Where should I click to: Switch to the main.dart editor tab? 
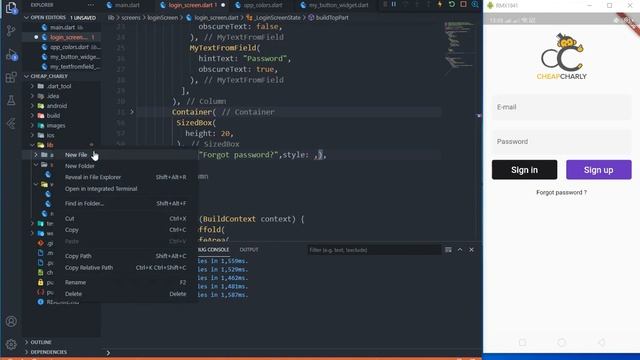pos(123,5)
